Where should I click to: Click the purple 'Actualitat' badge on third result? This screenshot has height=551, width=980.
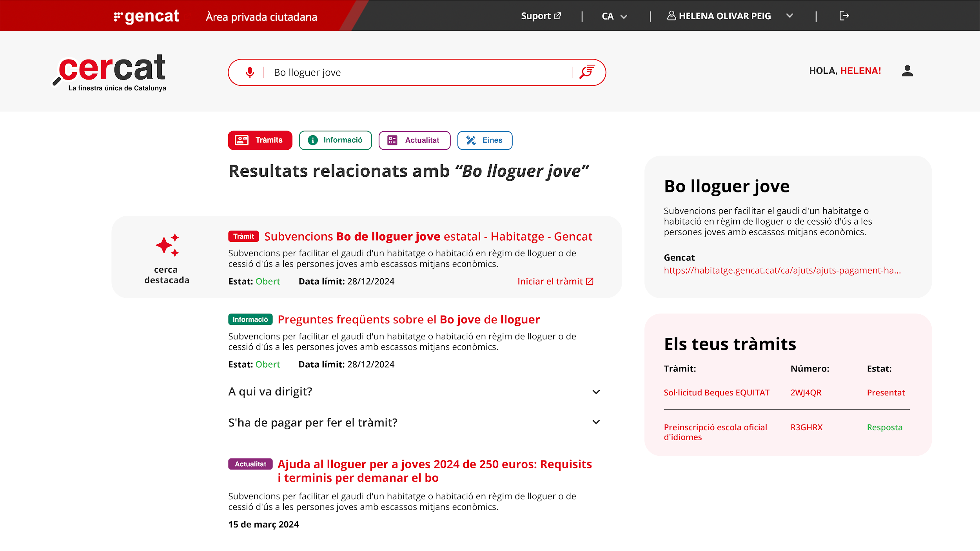point(250,464)
